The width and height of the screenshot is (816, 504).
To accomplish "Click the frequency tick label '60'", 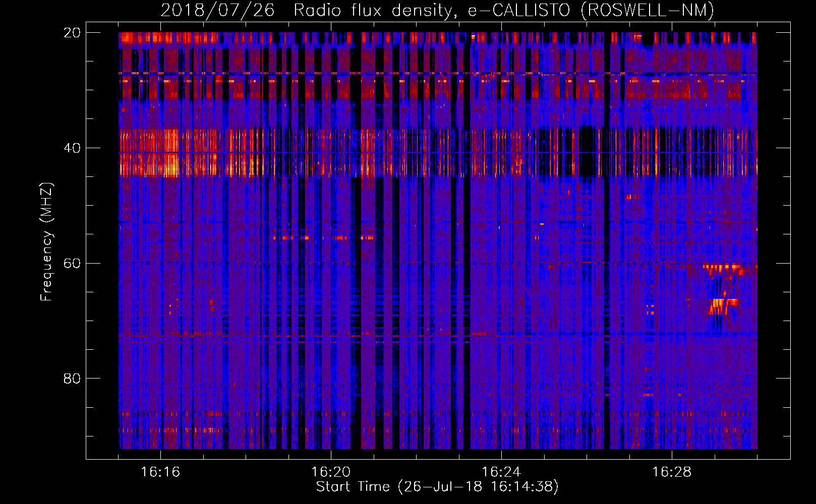I will 72,264.
